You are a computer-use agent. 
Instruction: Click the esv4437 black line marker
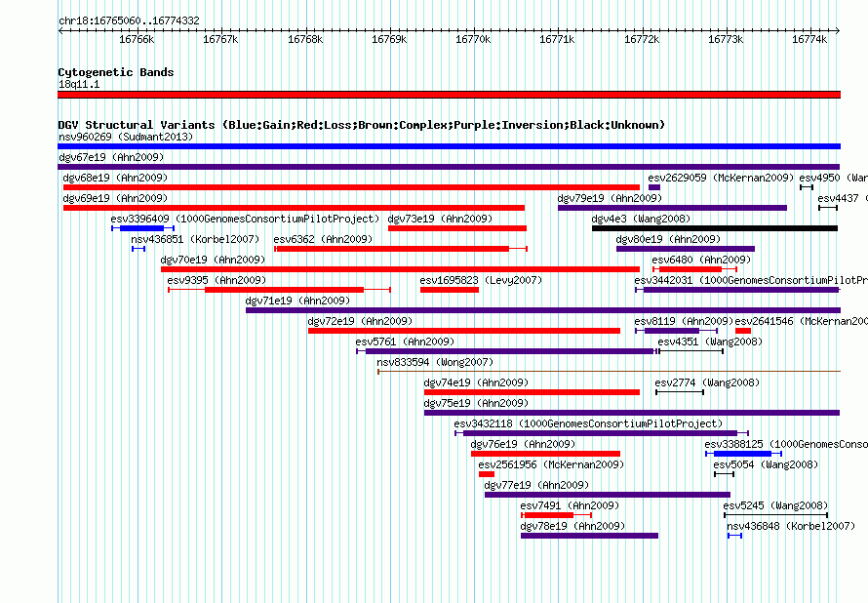[828, 208]
